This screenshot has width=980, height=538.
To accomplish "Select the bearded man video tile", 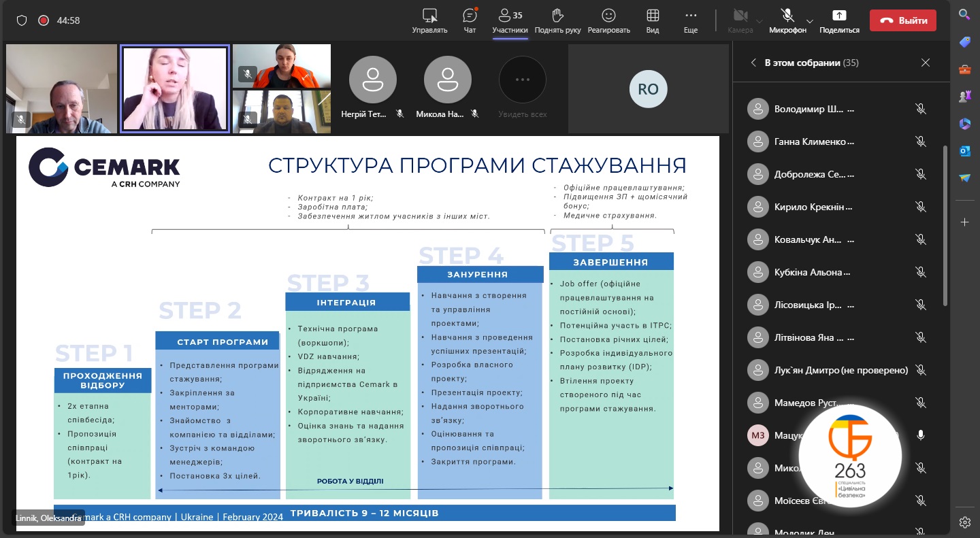I will pos(282,112).
